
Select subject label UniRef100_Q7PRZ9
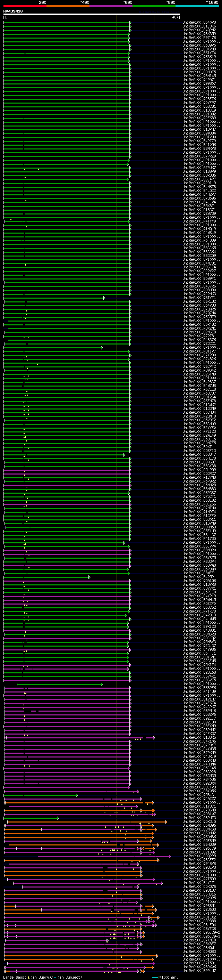pos(199,156)
